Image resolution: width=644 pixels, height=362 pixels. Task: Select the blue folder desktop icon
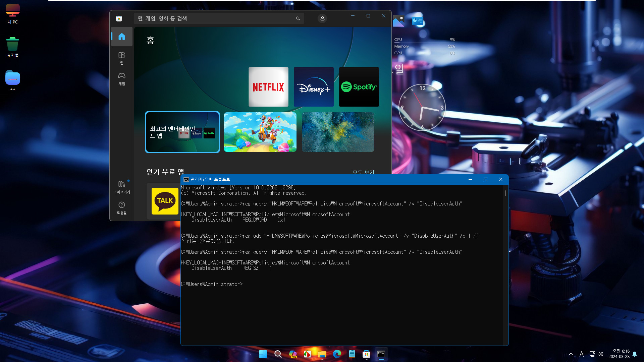[x=13, y=81]
